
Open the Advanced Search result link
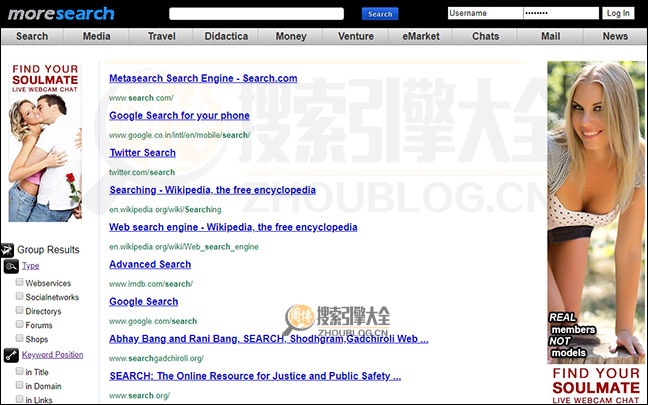click(150, 264)
